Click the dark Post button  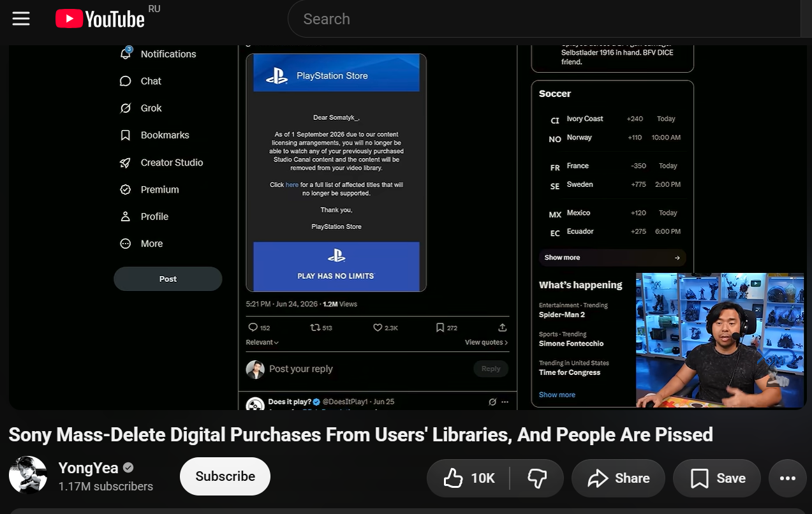[168, 279]
